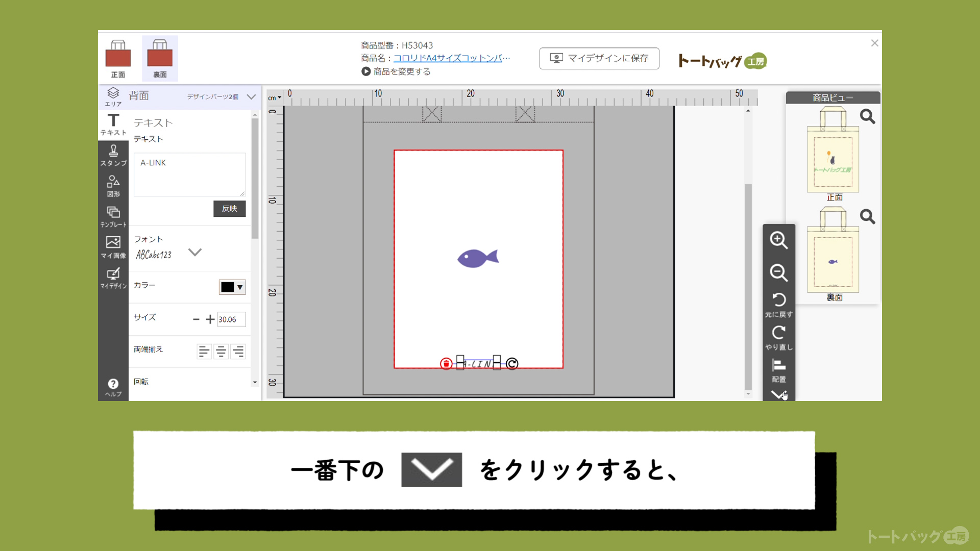The width and height of the screenshot is (980, 551).
Task: Click the 反映 apply button
Action: (229, 209)
